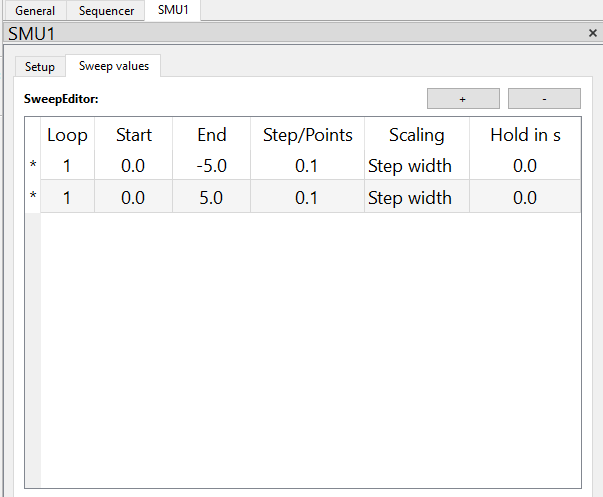603x497 pixels.
Task: Edit End value -5.0 cell
Action: [212, 166]
